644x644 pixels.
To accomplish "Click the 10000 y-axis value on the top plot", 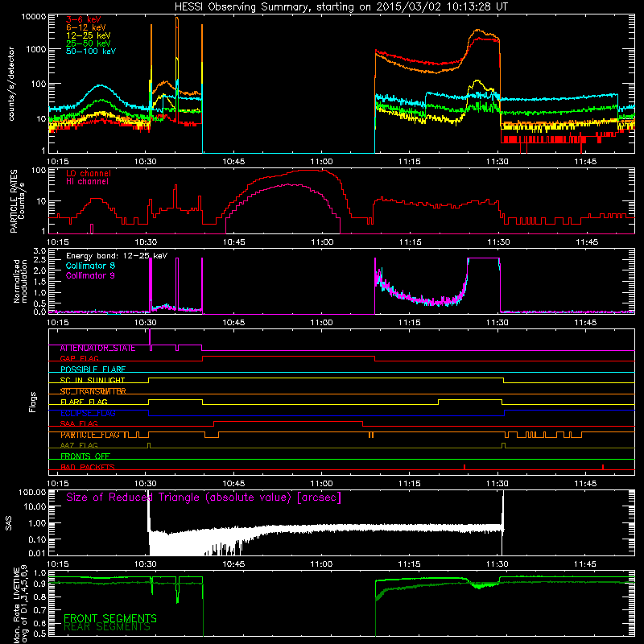I will (34, 17).
